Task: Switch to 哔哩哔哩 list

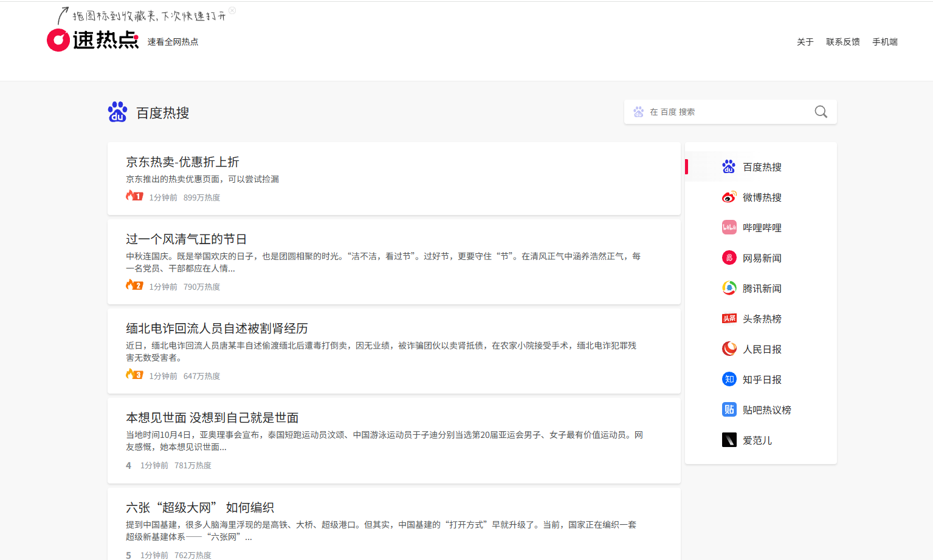Action: click(x=761, y=227)
